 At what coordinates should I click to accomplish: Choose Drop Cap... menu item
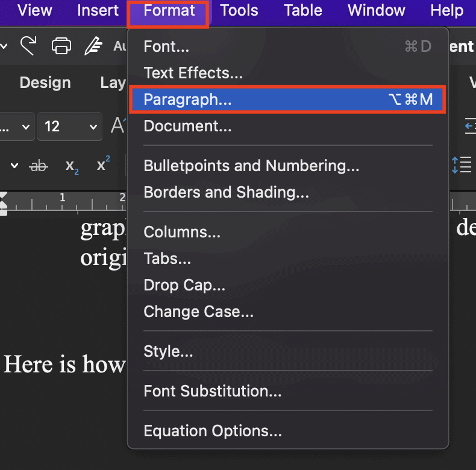pyautogui.click(x=288, y=285)
